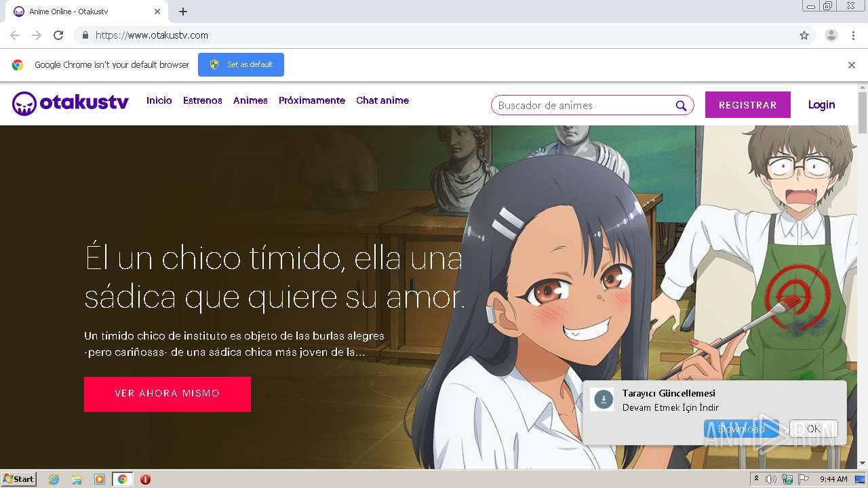The width and height of the screenshot is (868, 488).
Task: Open a new tab with plus
Action: coord(183,12)
